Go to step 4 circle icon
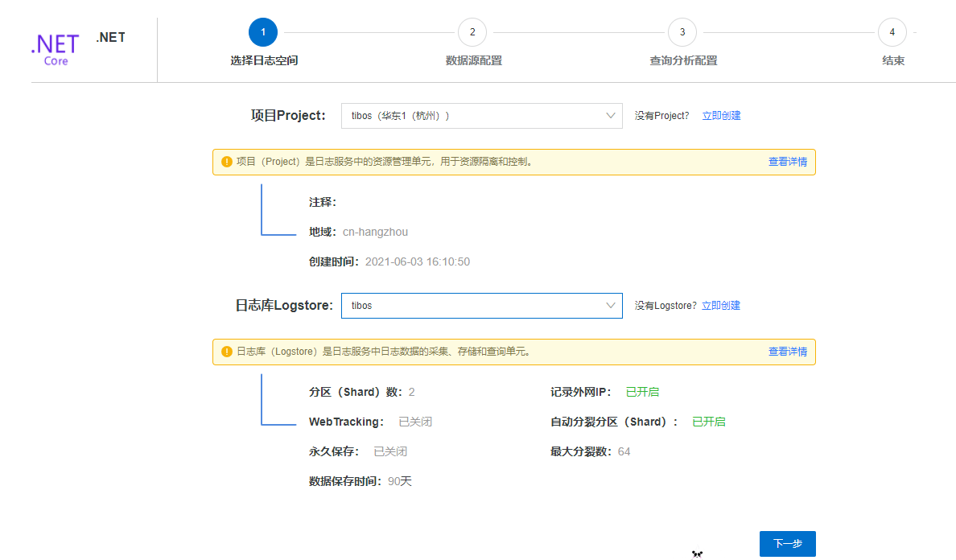The image size is (956, 560). (x=892, y=32)
